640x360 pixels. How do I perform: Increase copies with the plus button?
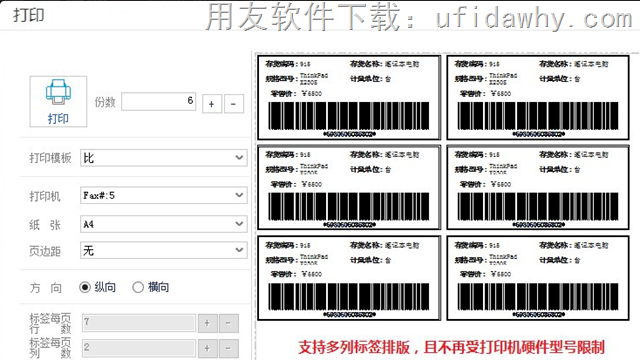212,104
